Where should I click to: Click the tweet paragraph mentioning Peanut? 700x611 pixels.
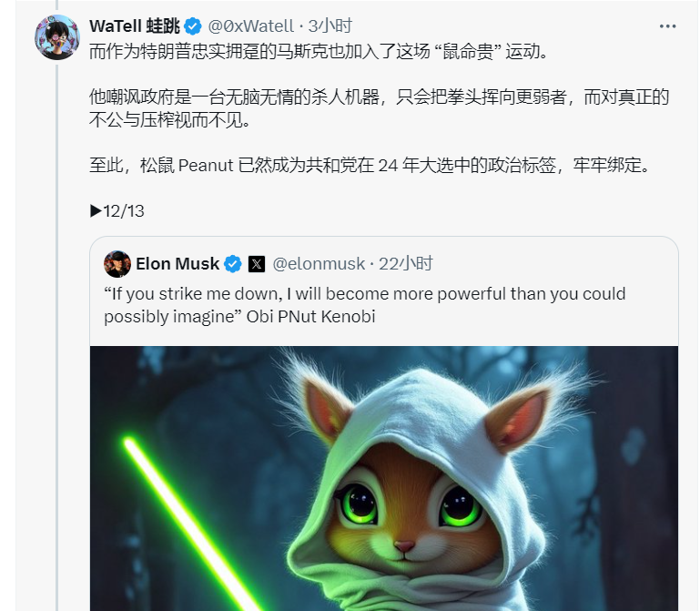pyautogui.click(x=370, y=166)
